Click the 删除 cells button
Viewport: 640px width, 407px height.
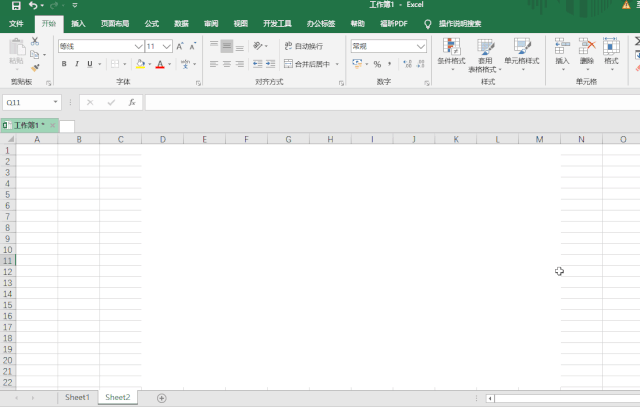tap(587, 54)
